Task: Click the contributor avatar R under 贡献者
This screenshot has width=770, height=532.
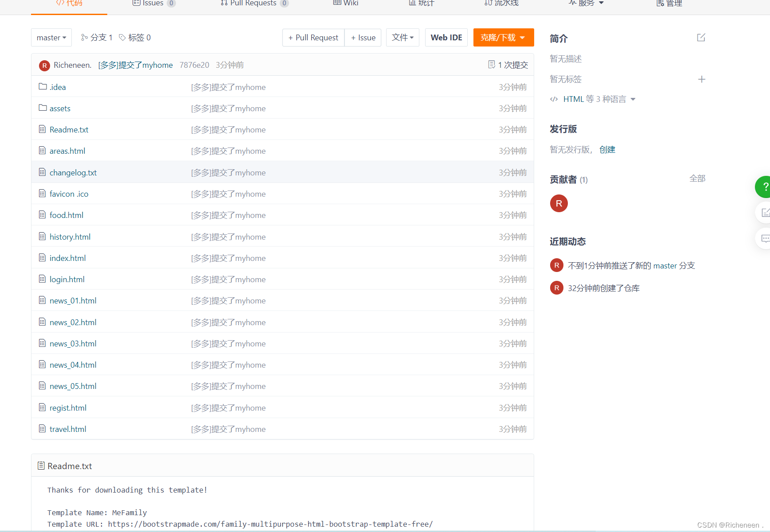Action: 559,203
